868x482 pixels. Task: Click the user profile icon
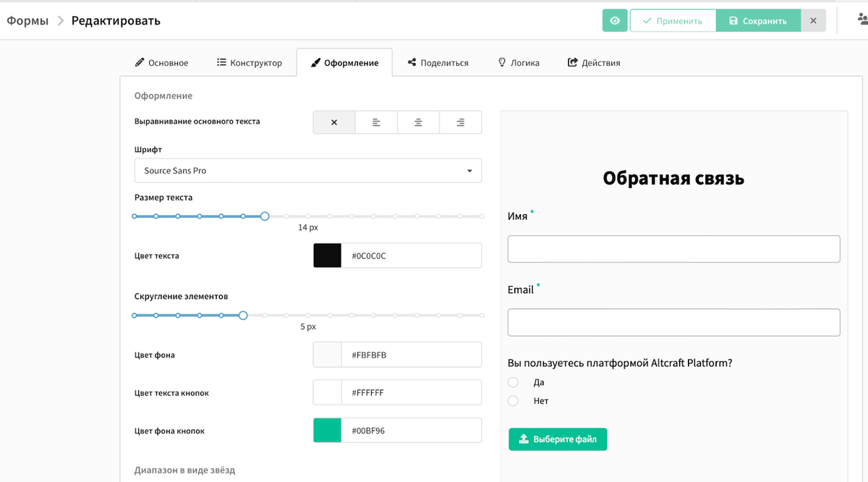862,20
